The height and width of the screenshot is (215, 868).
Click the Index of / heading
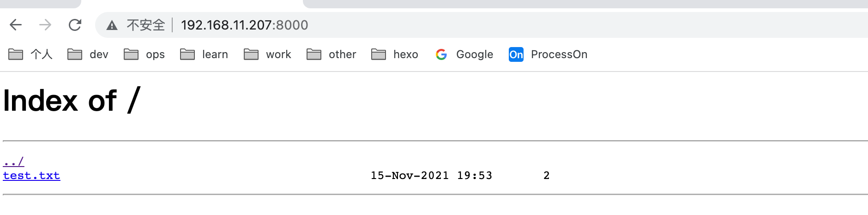pyautogui.click(x=72, y=101)
